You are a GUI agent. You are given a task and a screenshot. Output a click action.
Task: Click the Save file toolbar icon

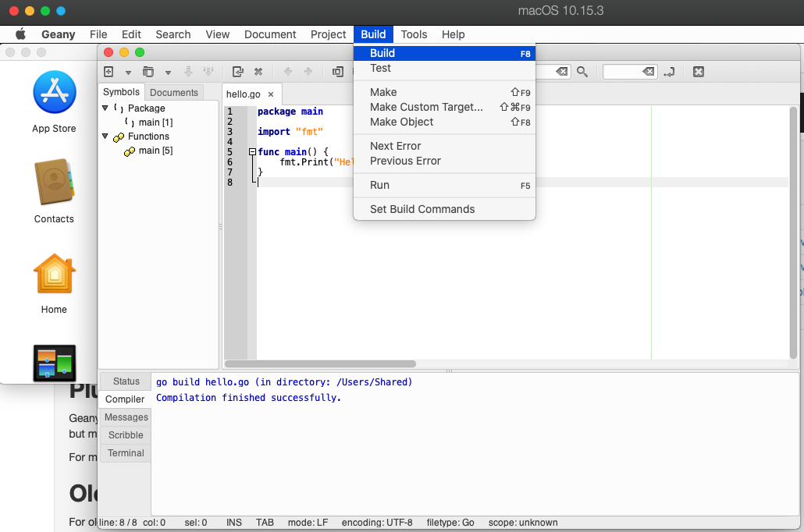click(x=188, y=72)
